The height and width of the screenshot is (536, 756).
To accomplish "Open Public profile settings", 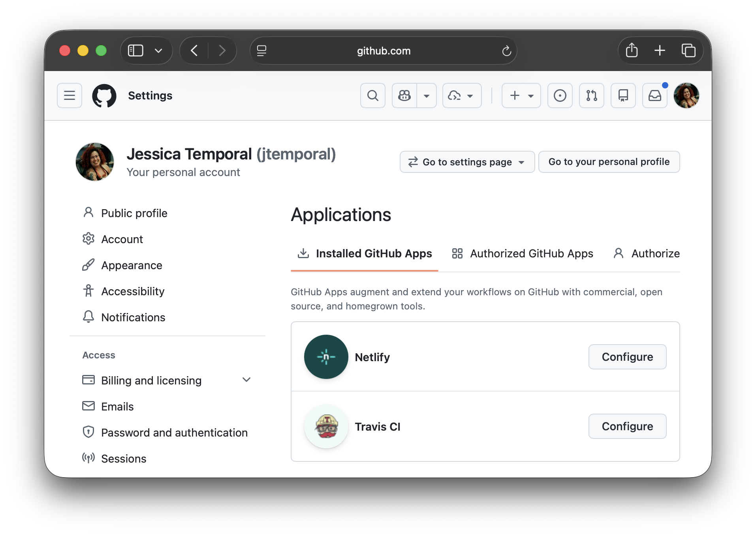I will pyautogui.click(x=167, y=213).
